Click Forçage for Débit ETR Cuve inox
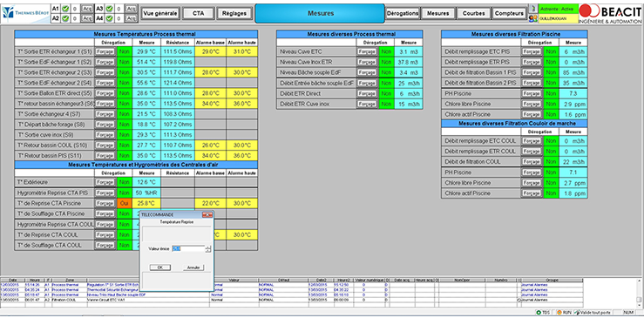The image size is (644, 318). [x=367, y=105]
